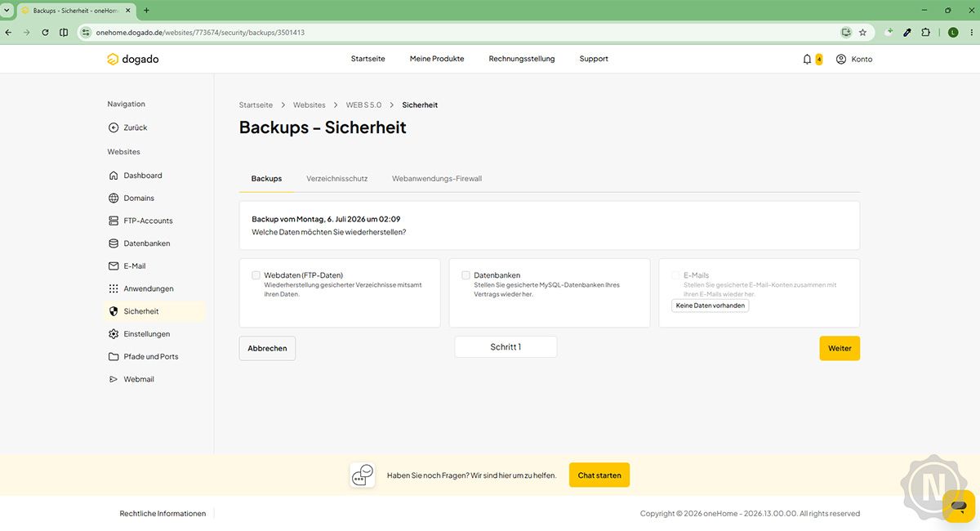Viewport: 980px width, 531px height.
Task: Click the Zurück back arrow icon
Action: 114,127
